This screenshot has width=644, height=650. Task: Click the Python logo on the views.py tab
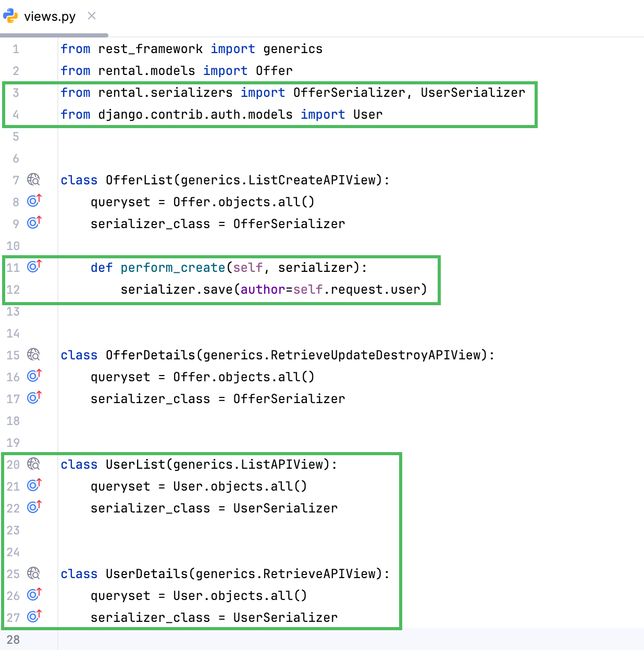(x=11, y=16)
